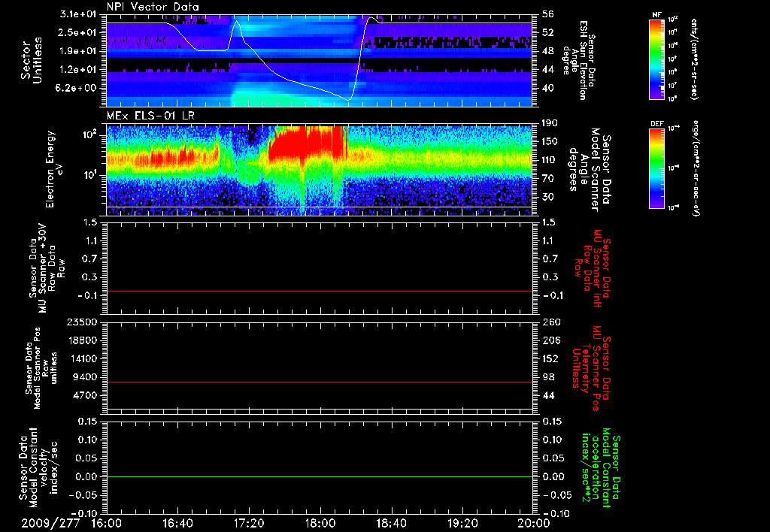Click the ergs/(cm**2-sr-sec-eV) units label
The height and width of the screenshot is (532, 770).
click(695, 168)
